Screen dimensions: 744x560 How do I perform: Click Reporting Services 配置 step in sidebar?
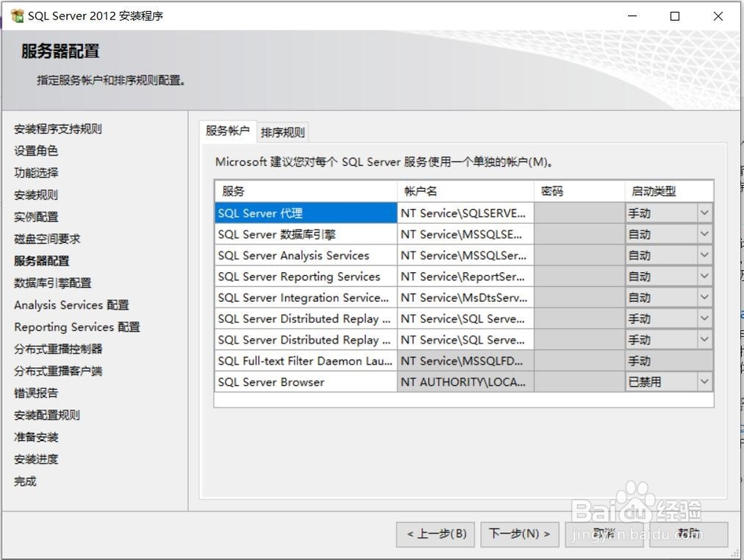[77, 326]
